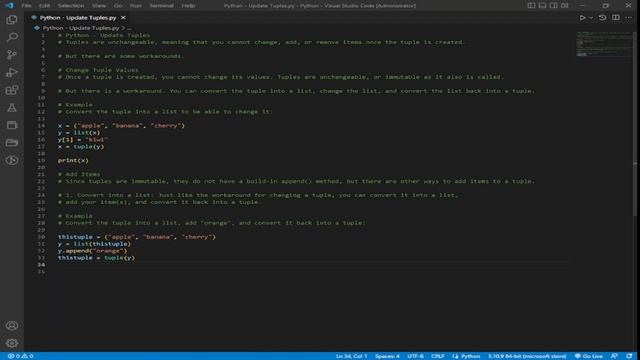Open the Terminal menu
Viewport: 640px width, 360px height.
[162, 6]
